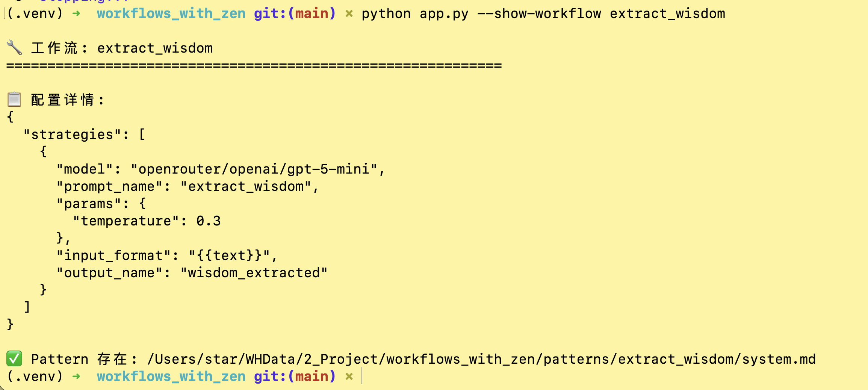868x390 pixels.
Task: Click the system.md pattern file path
Action: click(481, 359)
